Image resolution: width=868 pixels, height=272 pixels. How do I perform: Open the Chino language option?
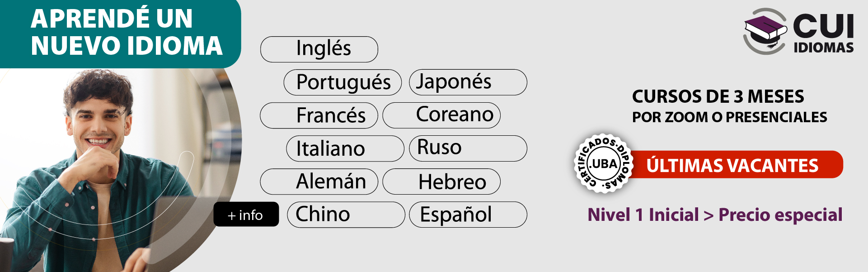tap(346, 215)
